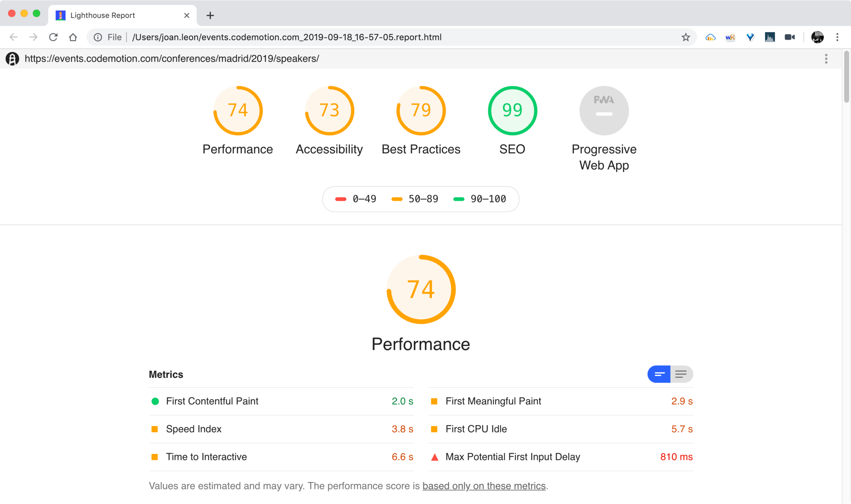Open the SEO score gauge section
Screen dimensions: 851x504
(x=512, y=111)
